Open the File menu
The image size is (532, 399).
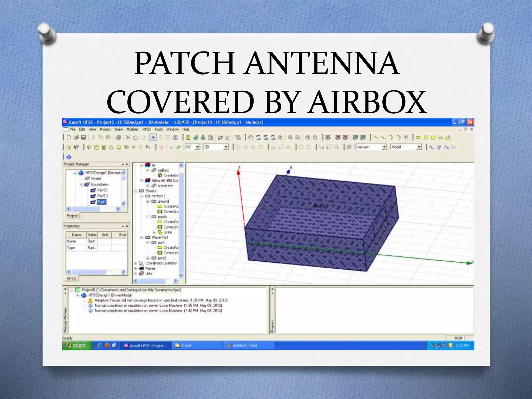[x=73, y=129]
